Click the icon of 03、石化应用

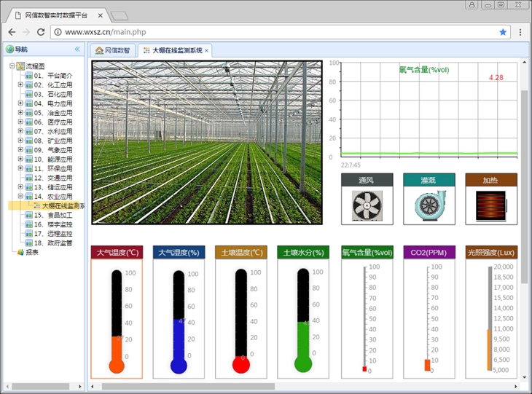click(29, 94)
